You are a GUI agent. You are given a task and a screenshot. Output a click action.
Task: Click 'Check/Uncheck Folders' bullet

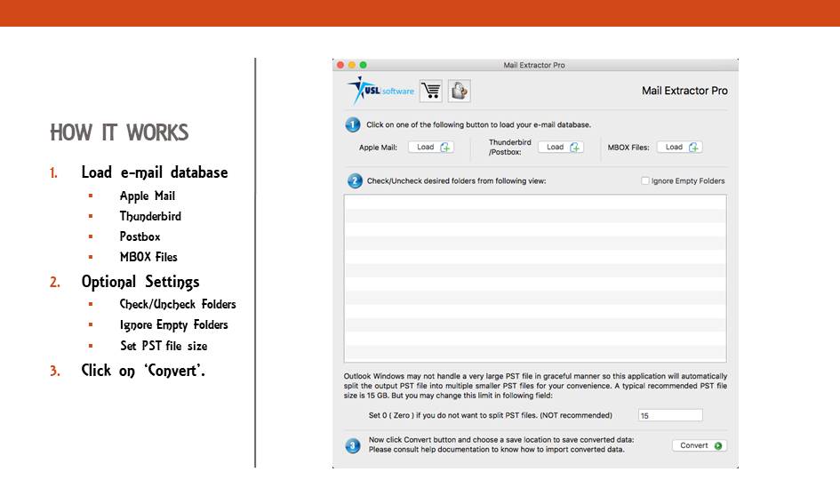tap(178, 304)
